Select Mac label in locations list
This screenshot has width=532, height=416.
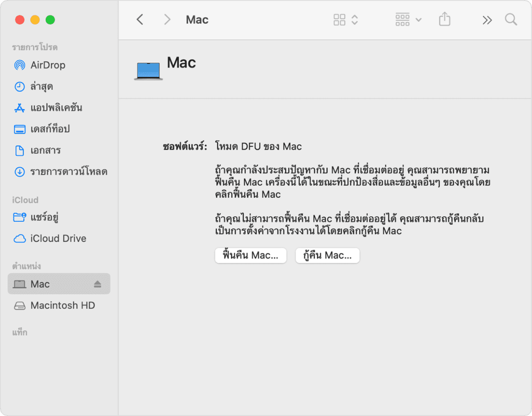pos(40,284)
